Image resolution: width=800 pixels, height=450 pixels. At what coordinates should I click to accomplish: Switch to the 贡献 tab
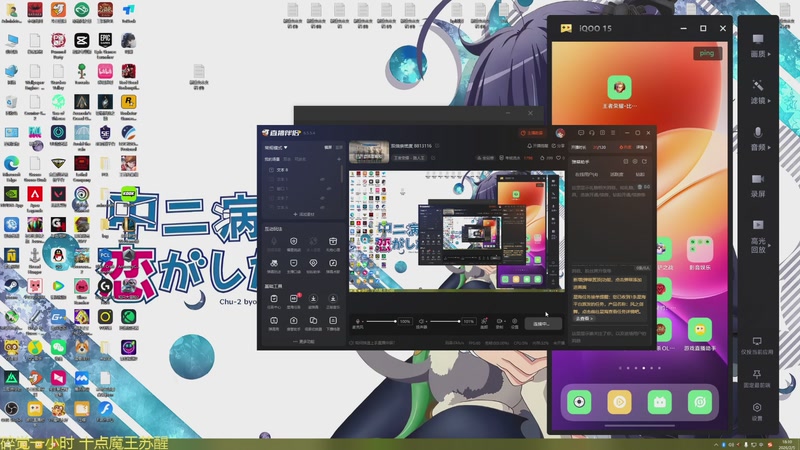click(640, 174)
